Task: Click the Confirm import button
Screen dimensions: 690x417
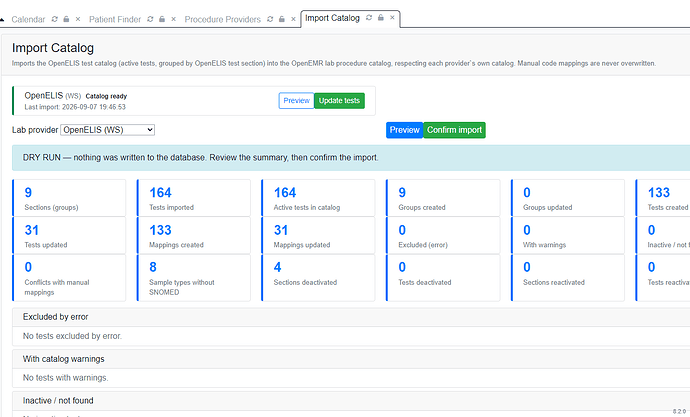Action: pos(455,130)
